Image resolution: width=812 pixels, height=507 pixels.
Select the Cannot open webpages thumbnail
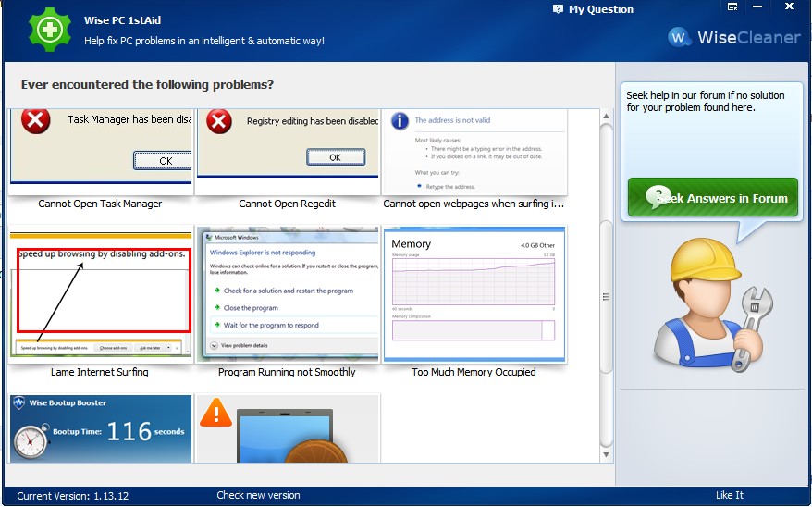click(x=474, y=152)
